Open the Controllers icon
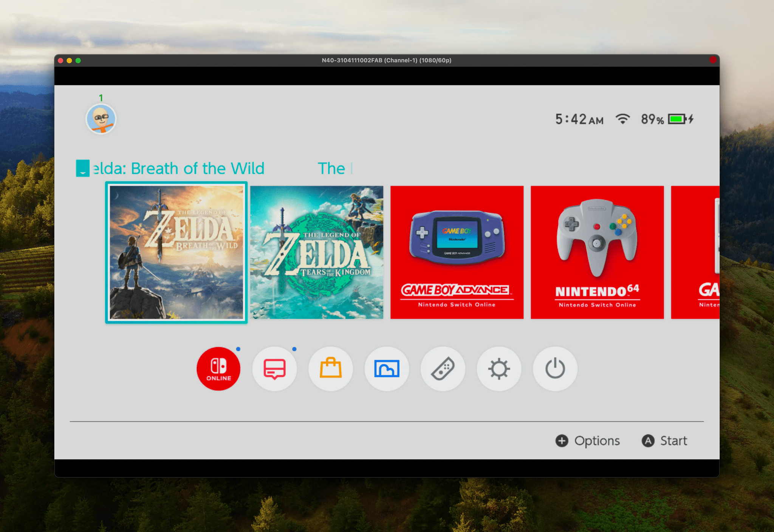The image size is (774, 532). tap(443, 369)
